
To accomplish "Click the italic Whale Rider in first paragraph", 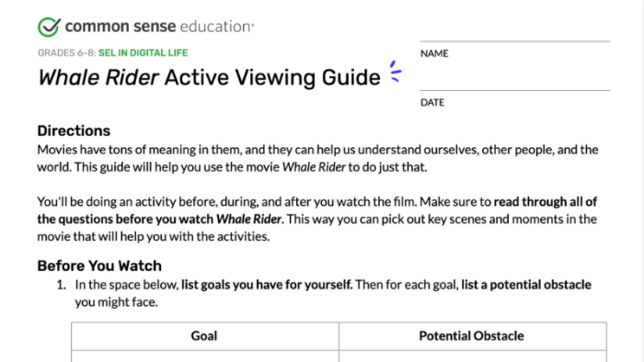I will pos(314,167).
